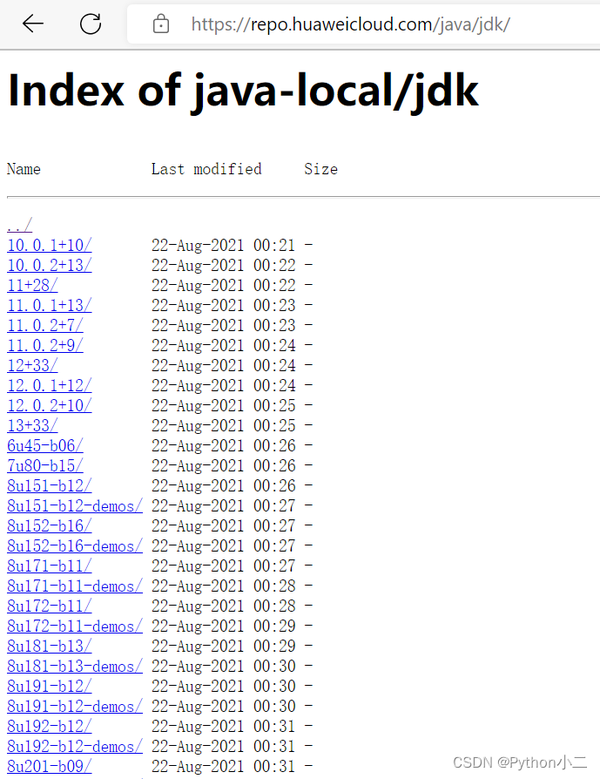The width and height of the screenshot is (600, 779).
Task: Open the 11+28/ folder
Action: click(32, 285)
